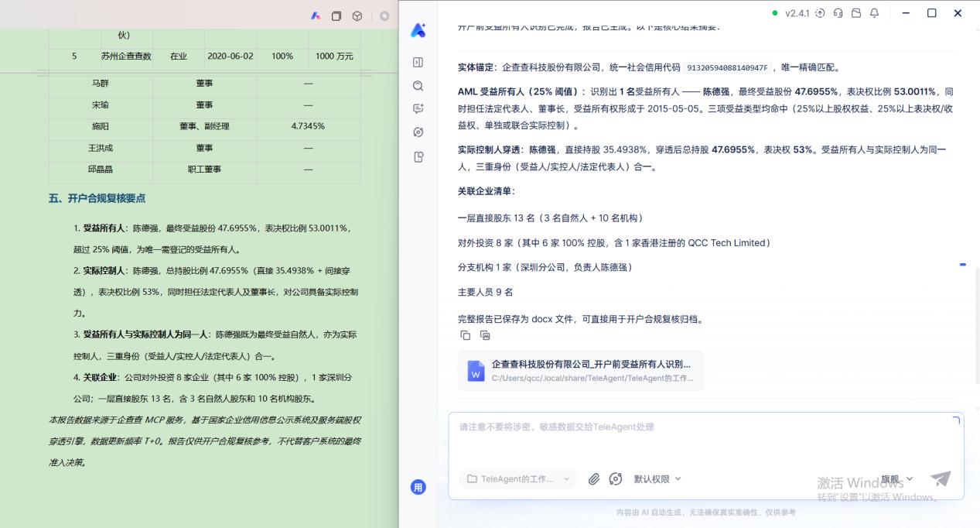Image resolution: width=980 pixels, height=528 pixels.
Task: Open the notifications bell
Action: click(874, 13)
